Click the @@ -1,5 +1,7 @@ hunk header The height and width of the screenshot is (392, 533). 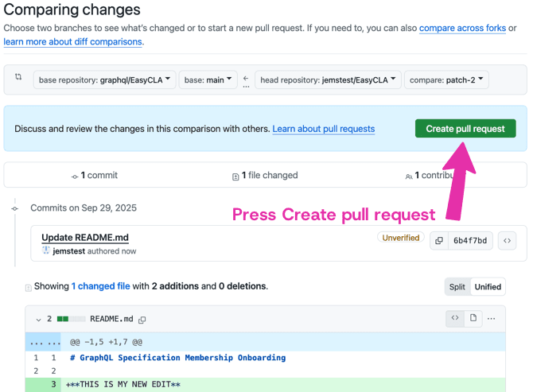pos(106,342)
